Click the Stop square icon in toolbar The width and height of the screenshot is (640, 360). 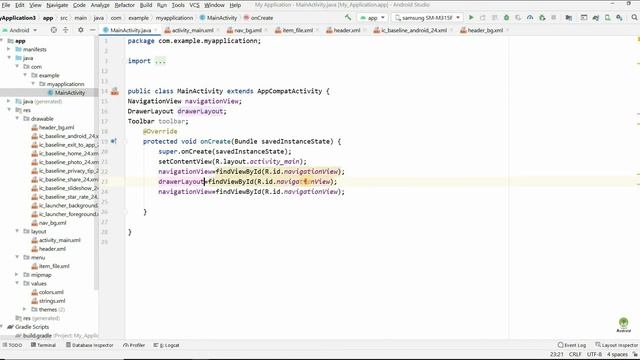point(554,18)
